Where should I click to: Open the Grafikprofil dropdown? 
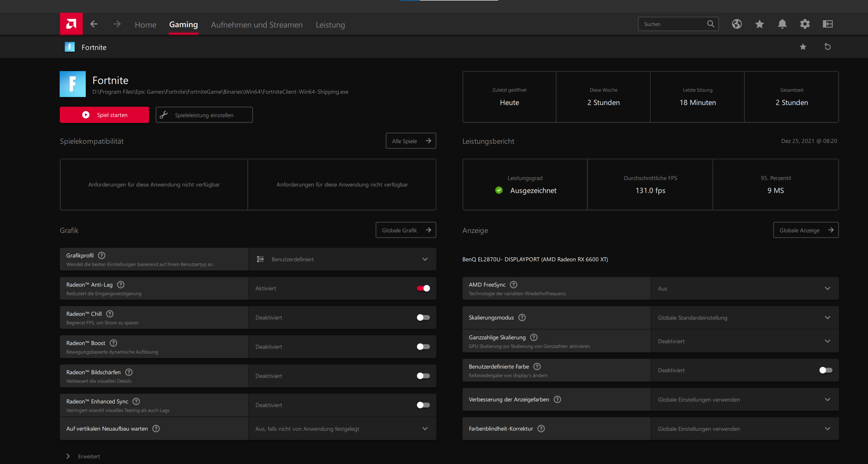pyautogui.click(x=342, y=259)
